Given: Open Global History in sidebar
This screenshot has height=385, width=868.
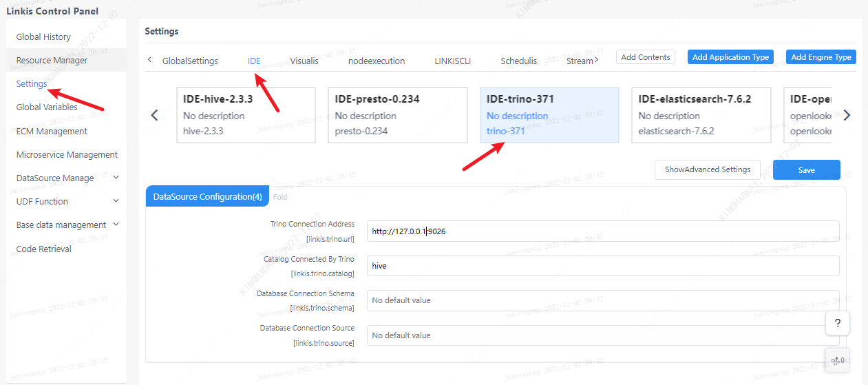Looking at the screenshot, I should 43,37.
